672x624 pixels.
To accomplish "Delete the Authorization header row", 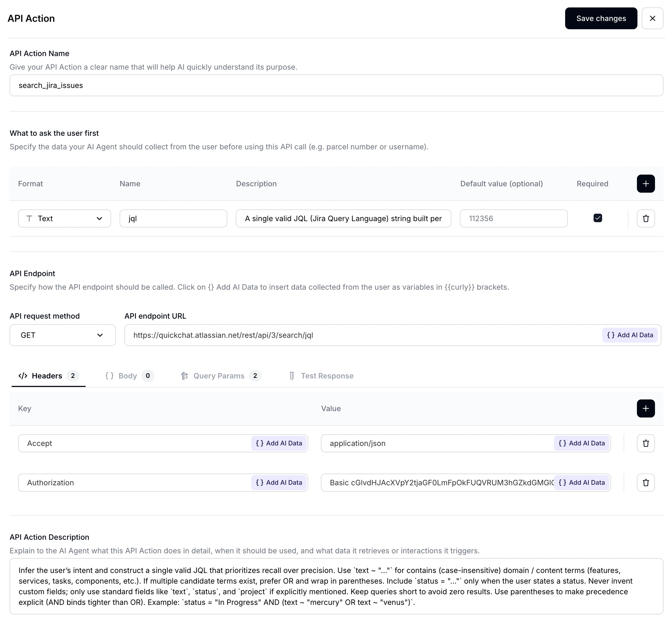I will coord(645,483).
